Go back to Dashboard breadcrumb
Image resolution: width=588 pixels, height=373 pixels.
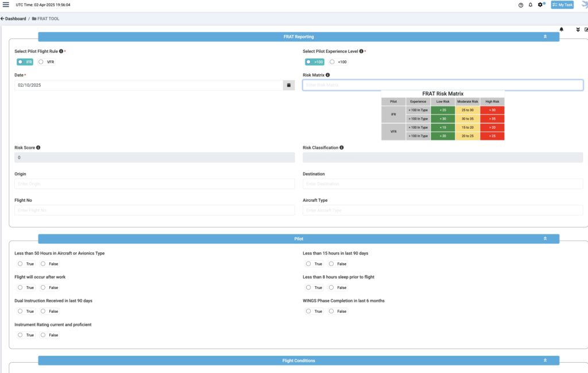pyautogui.click(x=14, y=19)
